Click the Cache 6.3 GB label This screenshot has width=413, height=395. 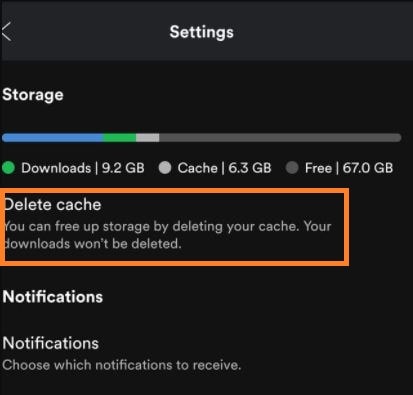pyautogui.click(x=224, y=168)
